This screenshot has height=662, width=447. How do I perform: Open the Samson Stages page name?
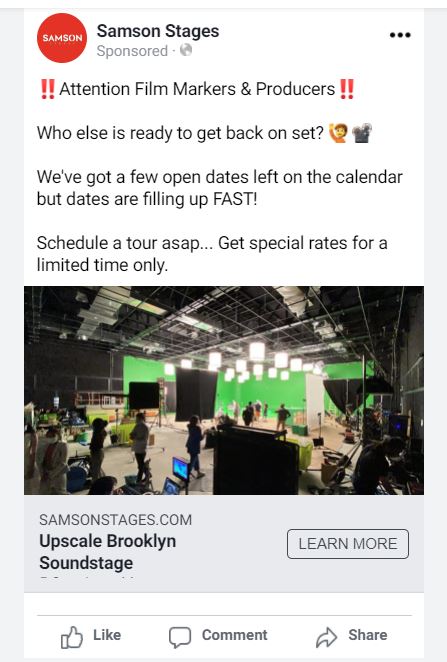coord(158,31)
